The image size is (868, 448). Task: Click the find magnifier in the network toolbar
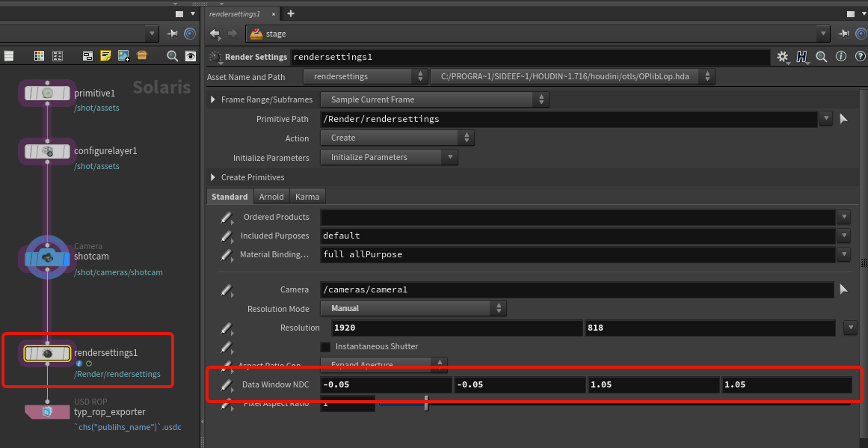pos(172,56)
